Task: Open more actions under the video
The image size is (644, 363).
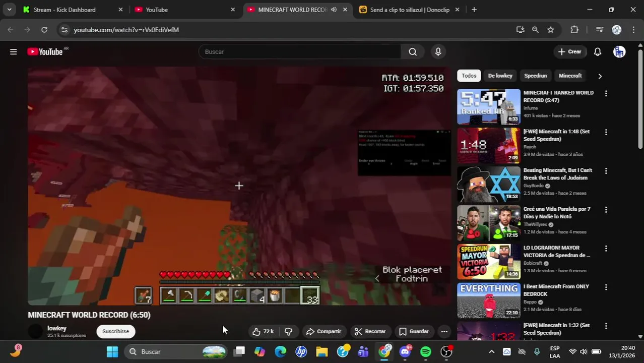Action: pyautogui.click(x=444, y=331)
